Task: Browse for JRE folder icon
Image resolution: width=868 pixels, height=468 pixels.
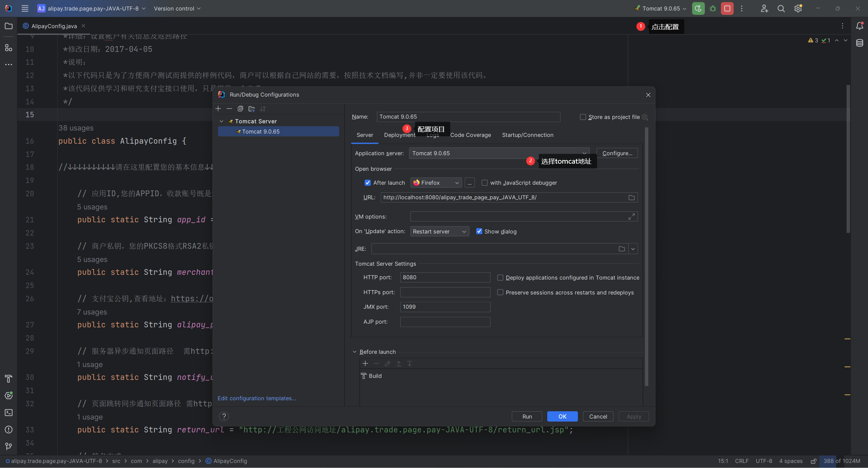Action: [622, 249]
